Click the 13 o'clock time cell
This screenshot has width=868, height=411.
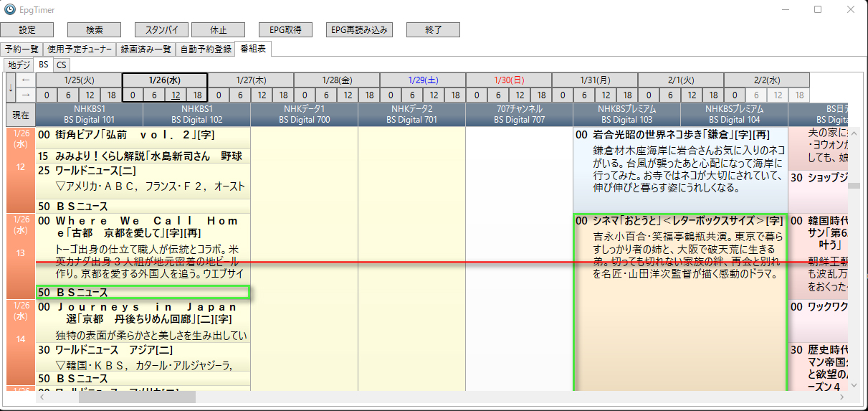(x=21, y=256)
